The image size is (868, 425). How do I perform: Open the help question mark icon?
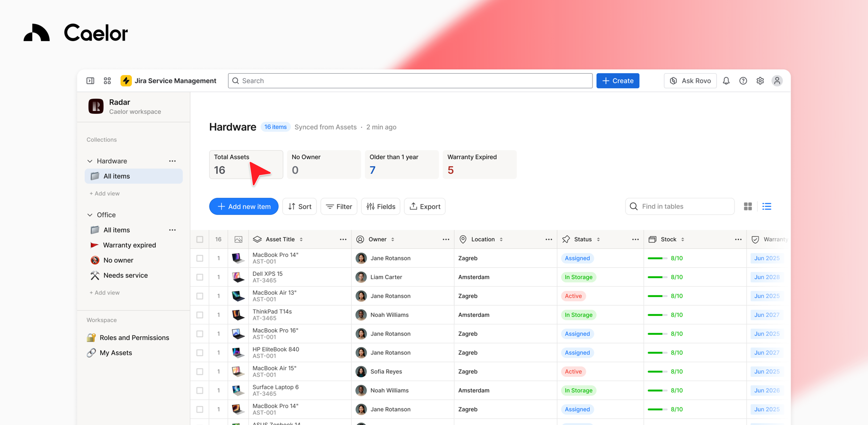click(743, 81)
